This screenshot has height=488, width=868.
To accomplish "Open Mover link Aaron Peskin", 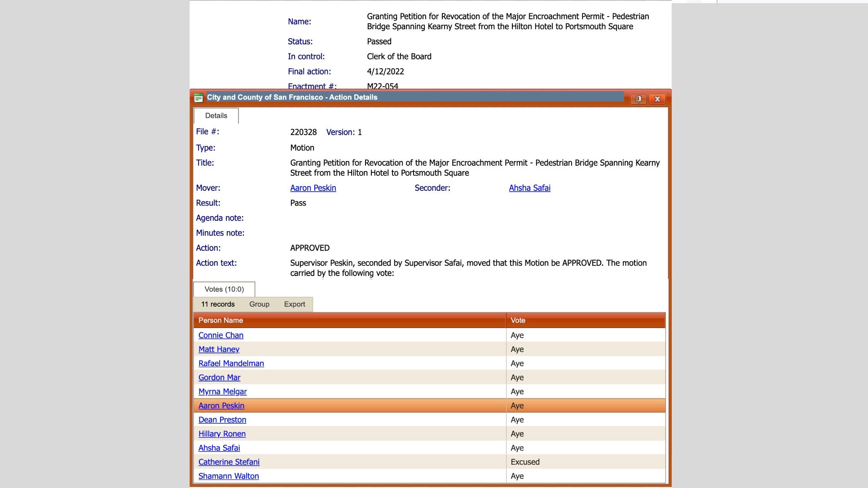I will pyautogui.click(x=313, y=188).
